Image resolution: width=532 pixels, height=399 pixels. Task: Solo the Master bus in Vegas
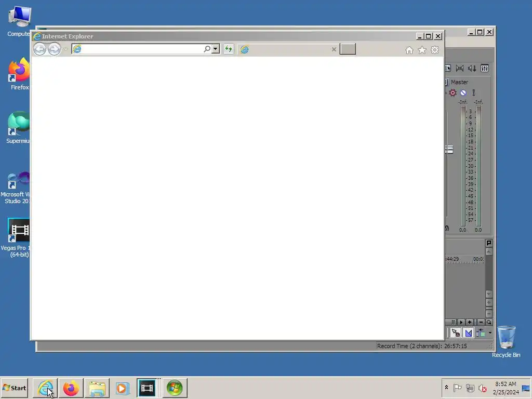[474, 92]
